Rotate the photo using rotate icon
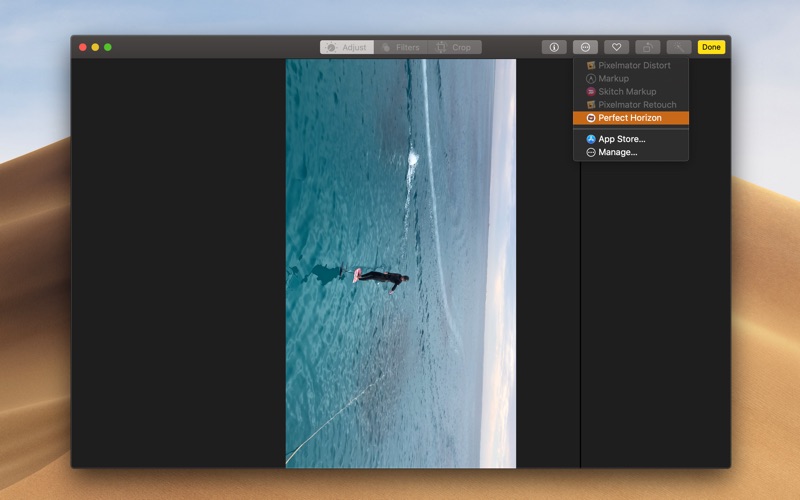Viewport: 800px width, 500px height. tap(647, 47)
